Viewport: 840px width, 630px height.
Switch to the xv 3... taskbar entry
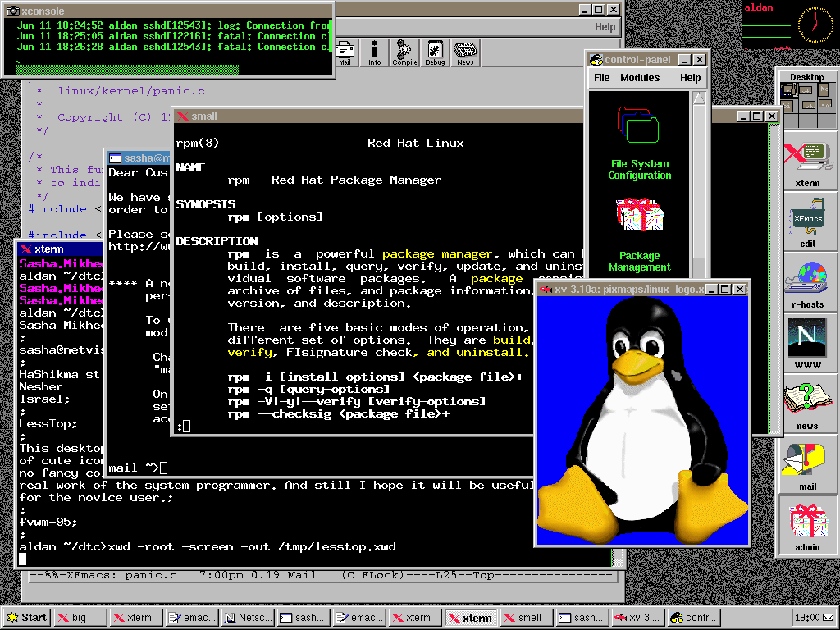(x=638, y=618)
